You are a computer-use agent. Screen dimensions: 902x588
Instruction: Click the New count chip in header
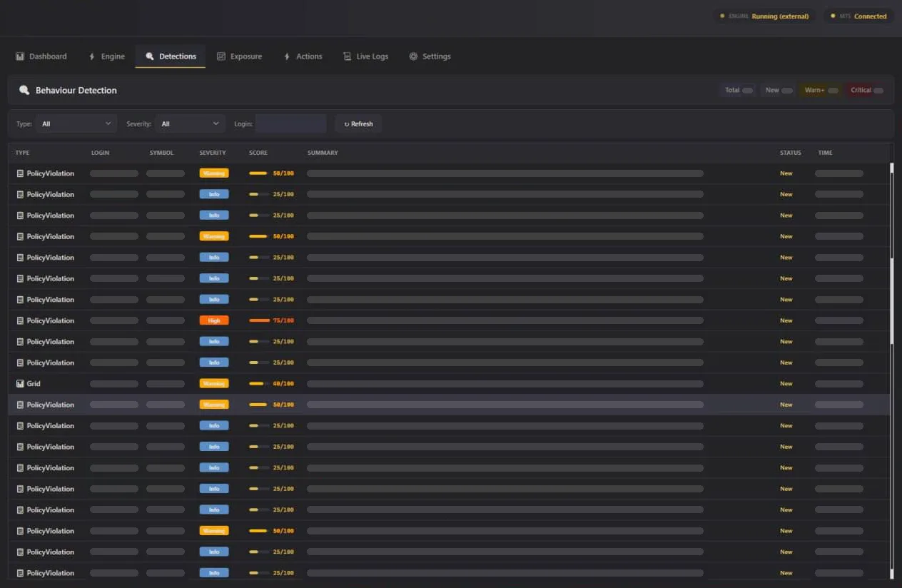pos(779,90)
